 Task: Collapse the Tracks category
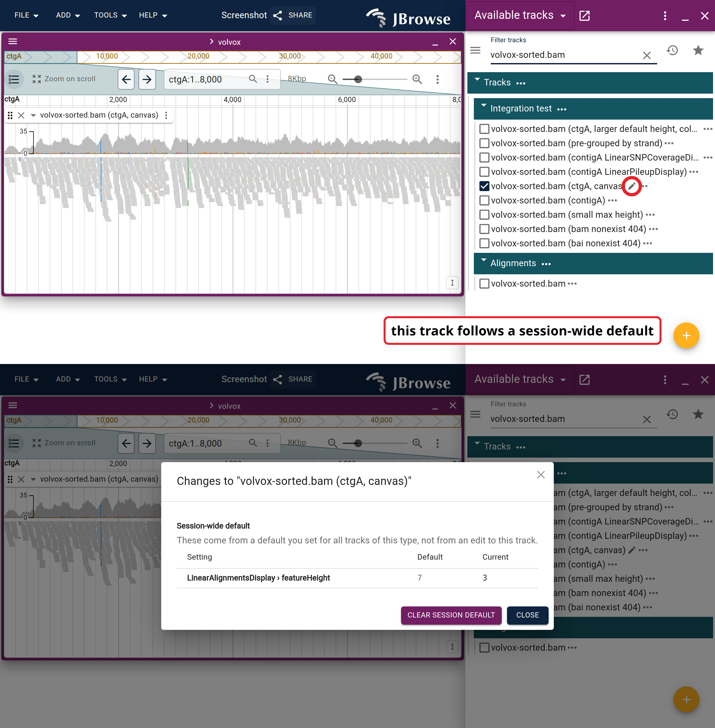[x=477, y=80]
